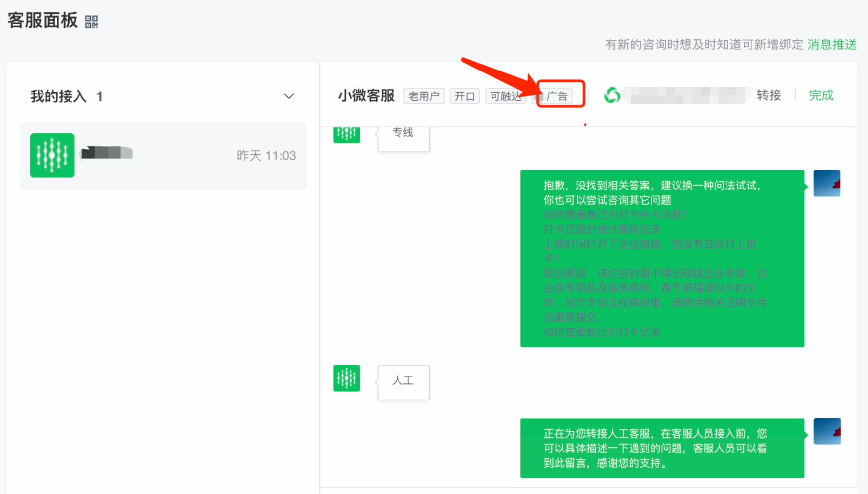The height and width of the screenshot is (494, 868).
Task: Open 如何查看自己的打卡补卡次数 suggested question
Action: (615, 215)
